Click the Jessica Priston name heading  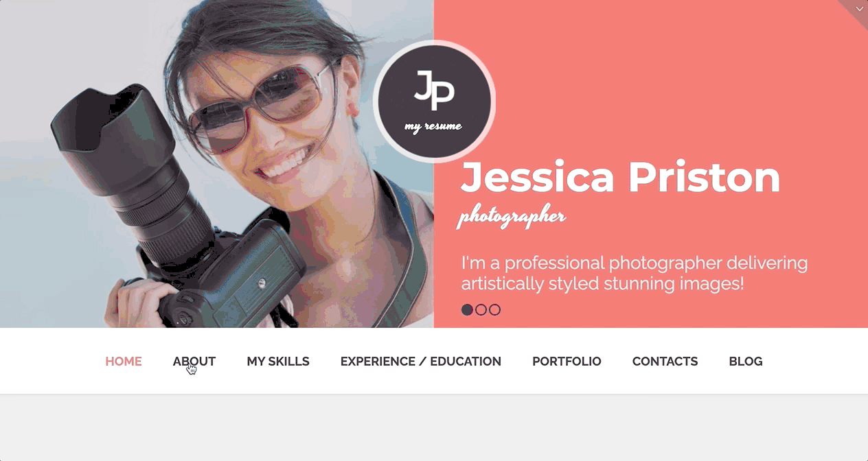(621, 177)
